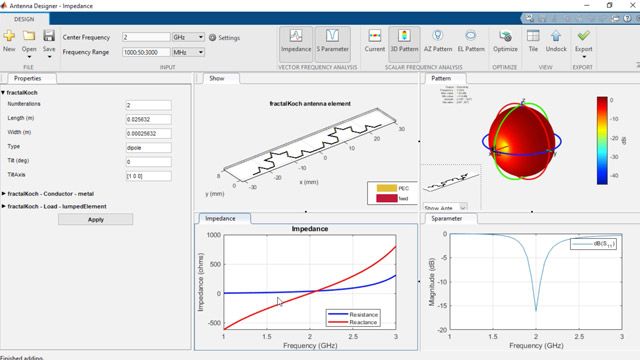The height and width of the screenshot is (360, 640).
Task: Plot the AZ Pattern
Action: (x=438, y=41)
